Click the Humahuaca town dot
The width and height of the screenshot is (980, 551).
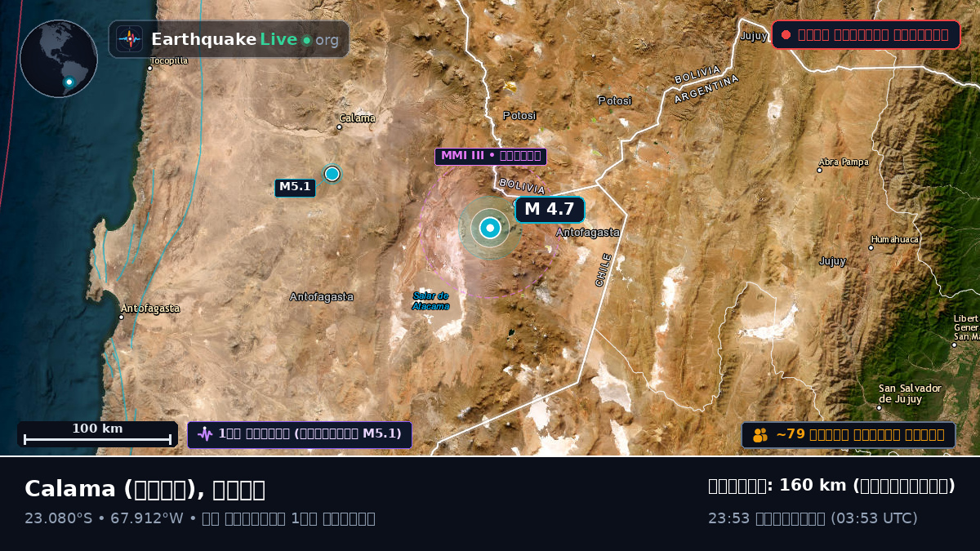point(871,247)
